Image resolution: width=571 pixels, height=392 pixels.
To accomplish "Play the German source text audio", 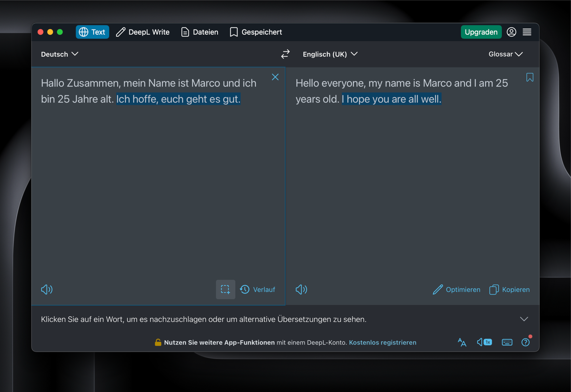I will pyautogui.click(x=47, y=290).
